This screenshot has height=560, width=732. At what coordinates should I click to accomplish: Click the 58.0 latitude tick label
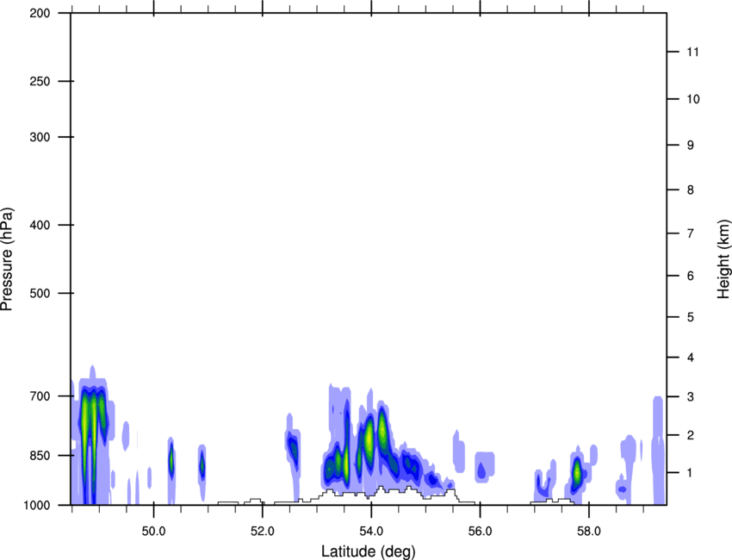click(589, 532)
